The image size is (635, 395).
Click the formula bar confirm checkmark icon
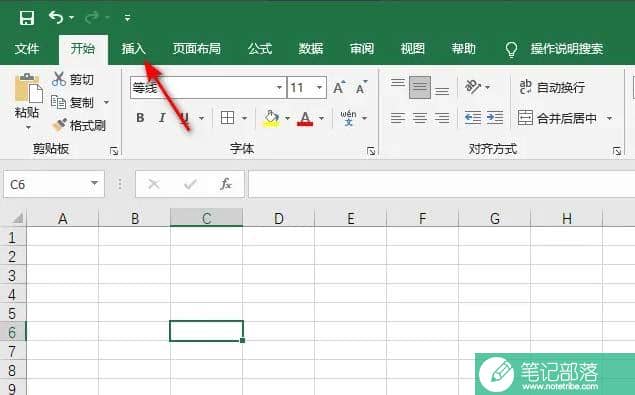(190, 184)
